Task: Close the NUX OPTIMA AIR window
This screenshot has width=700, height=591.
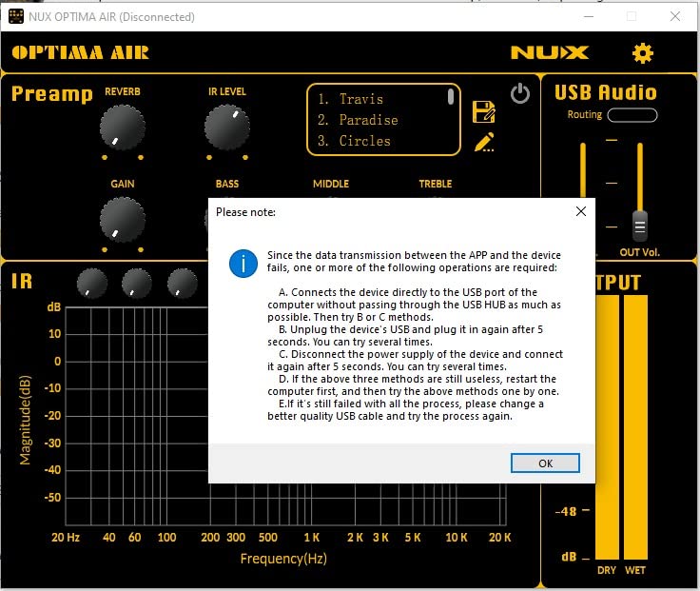Action: (675, 16)
